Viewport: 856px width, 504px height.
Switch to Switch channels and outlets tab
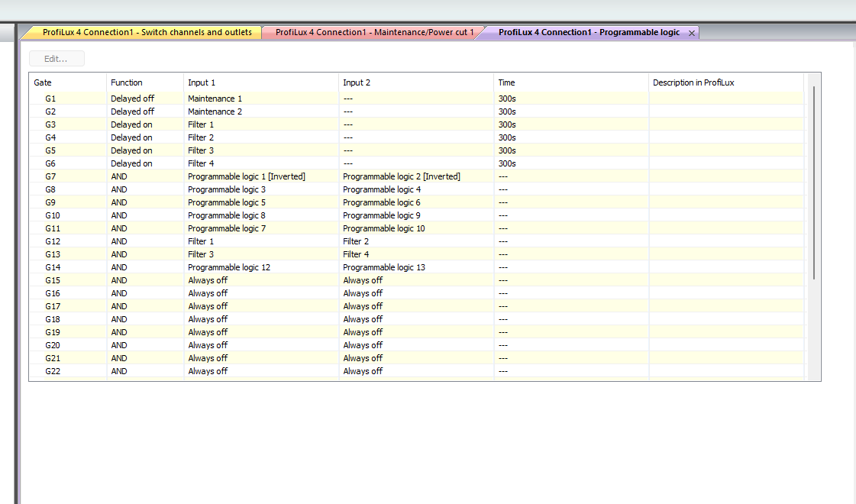pyautogui.click(x=147, y=33)
